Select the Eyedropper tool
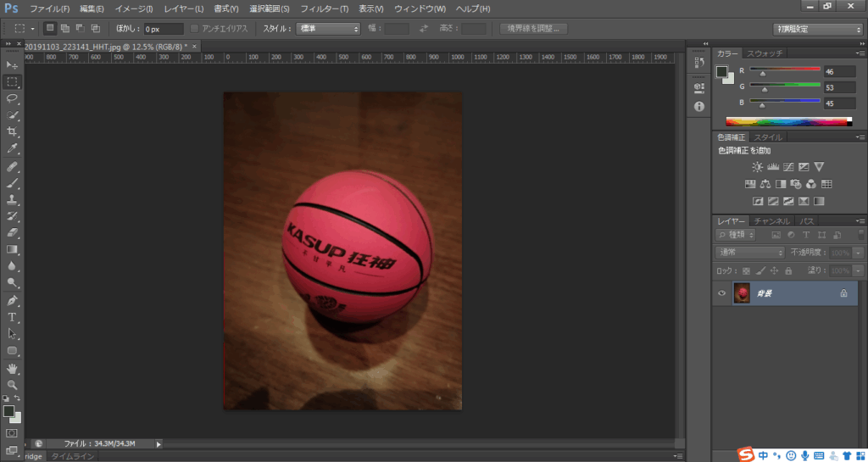Screen dimensions: 868x462 (12, 148)
